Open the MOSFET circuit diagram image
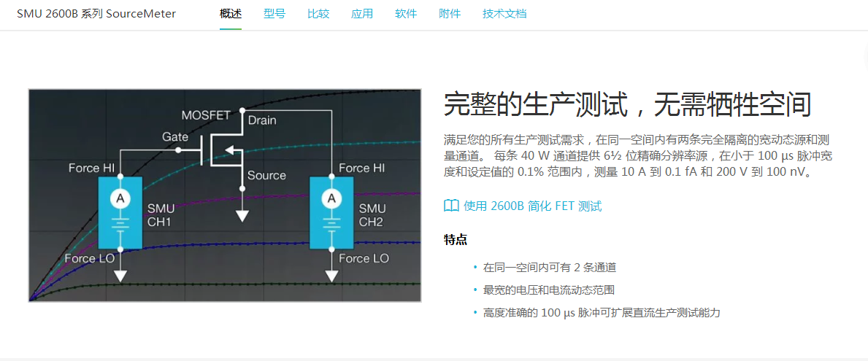This screenshot has width=868, height=361. [225, 195]
